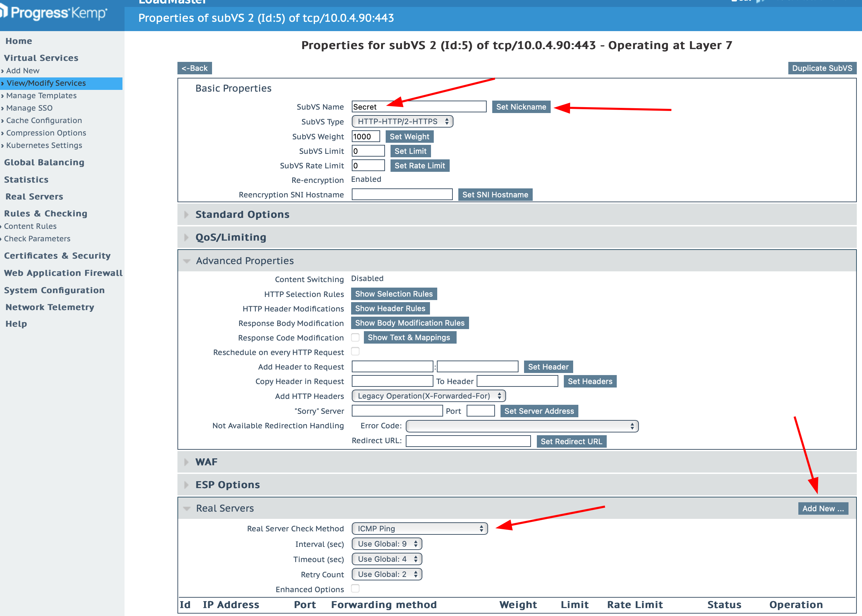Toggle the Enhanced Options checkbox
Image resolution: width=862 pixels, height=616 pixels.
pos(355,589)
